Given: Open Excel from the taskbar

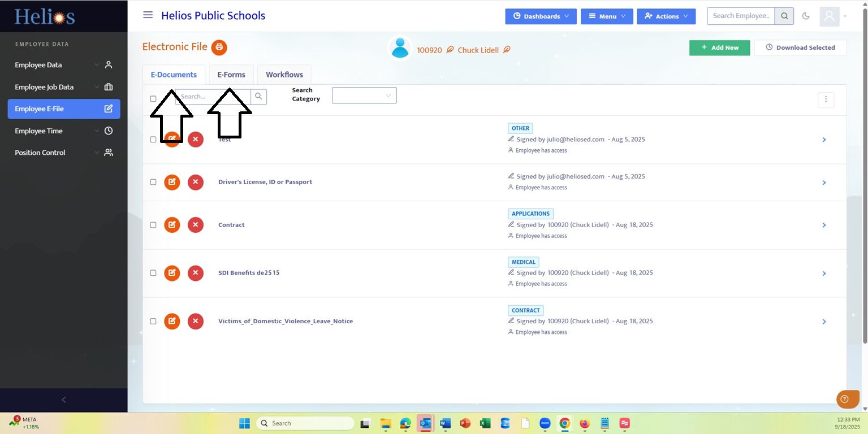Looking at the screenshot, I should [x=485, y=423].
